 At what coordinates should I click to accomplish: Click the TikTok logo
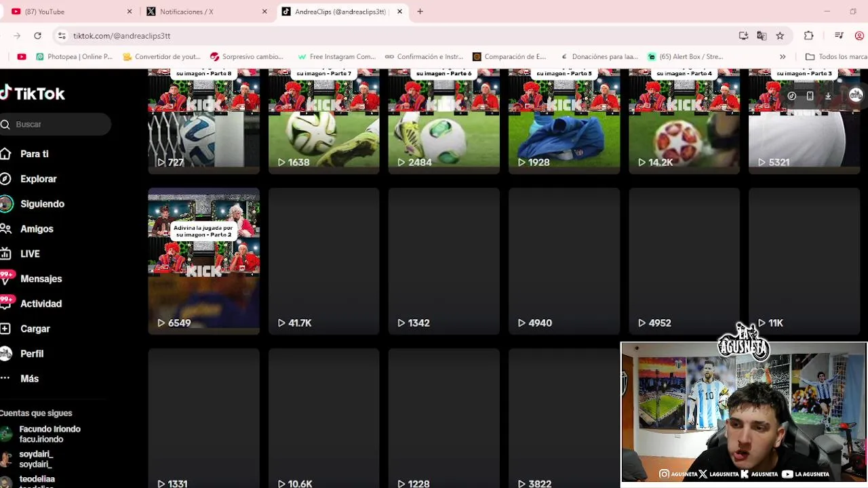click(32, 94)
